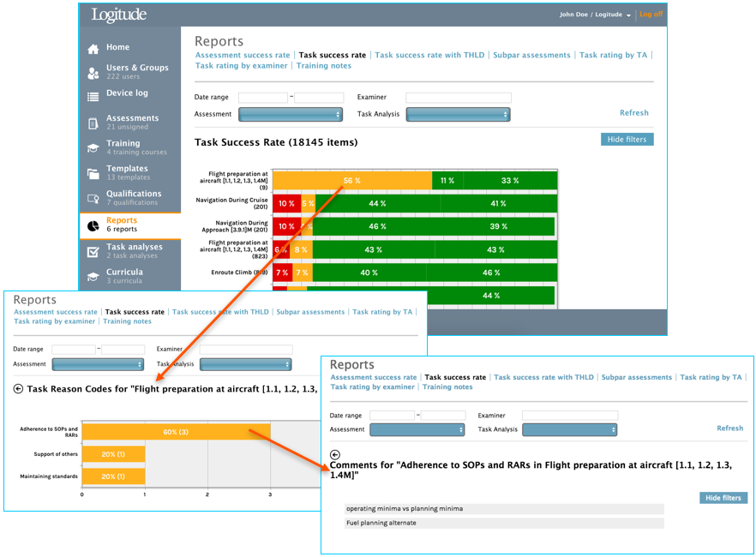Click the Home house icon in sidebar
756x557 pixels.
tap(93, 48)
